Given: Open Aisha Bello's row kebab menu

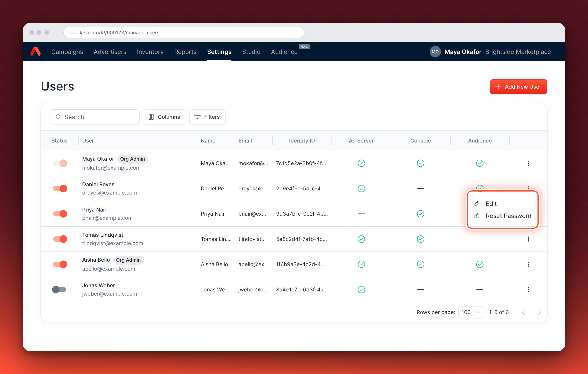Looking at the screenshot, I should point(528,264).
